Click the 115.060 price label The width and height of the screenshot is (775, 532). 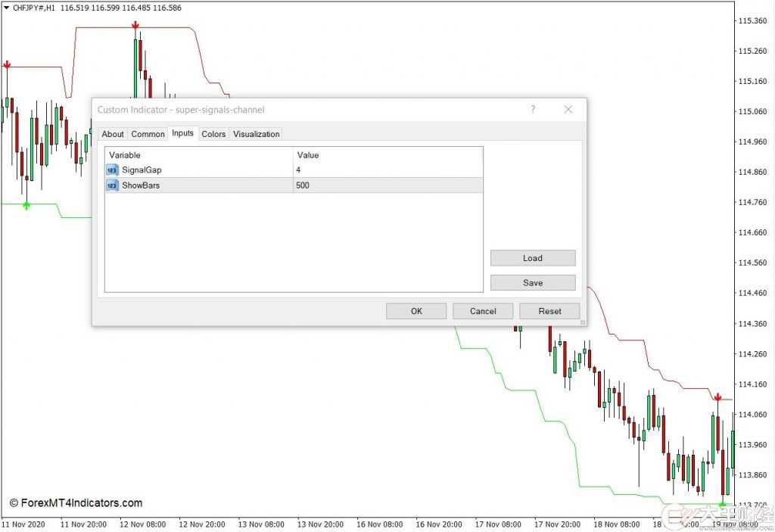tap(753, 111)
